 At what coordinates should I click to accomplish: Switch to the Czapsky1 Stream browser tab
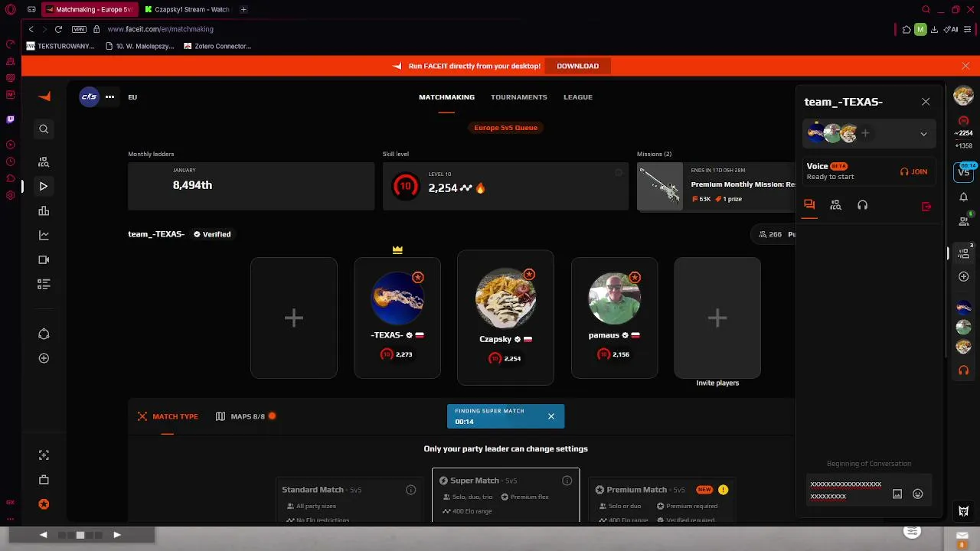coord(188,9)
